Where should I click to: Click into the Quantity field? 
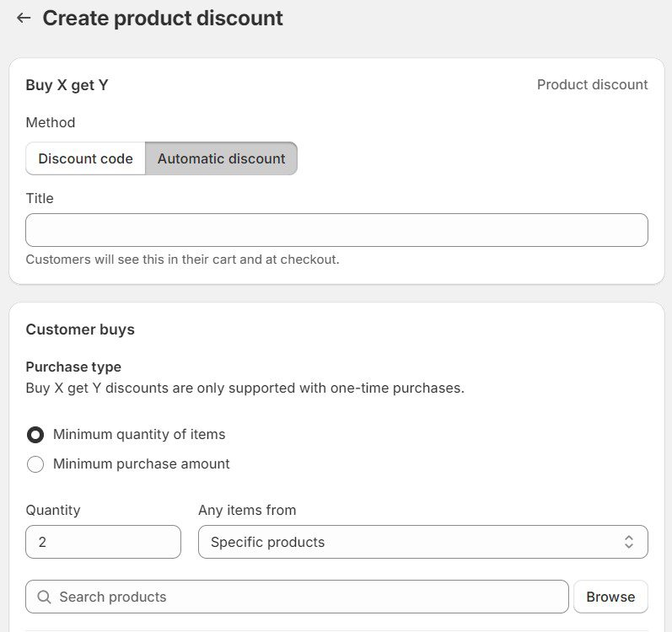[103, 542]
